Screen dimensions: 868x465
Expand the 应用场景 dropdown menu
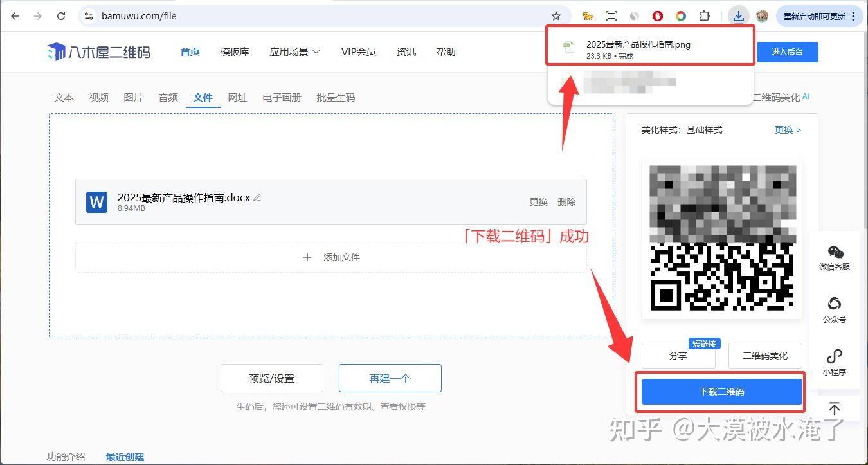[294, 52]
